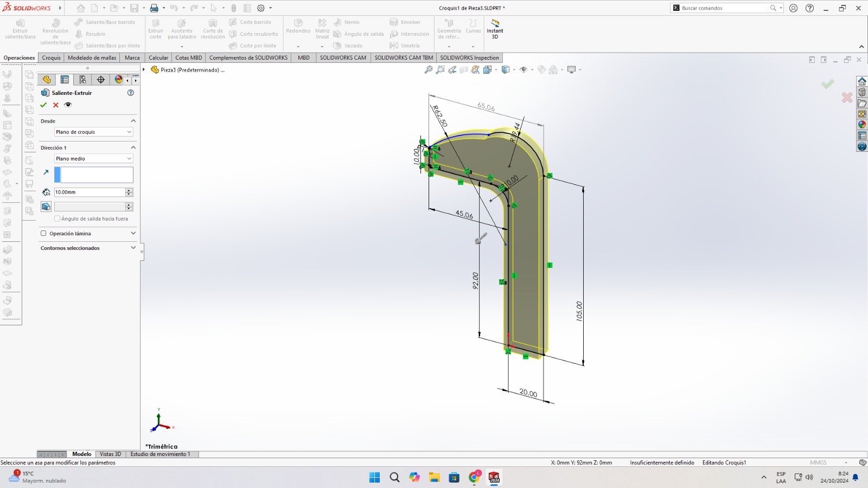Click the 10.00mm depth input field
Image resolution: width=868 pixels, height=488 pixels.
tap(89, 192)
